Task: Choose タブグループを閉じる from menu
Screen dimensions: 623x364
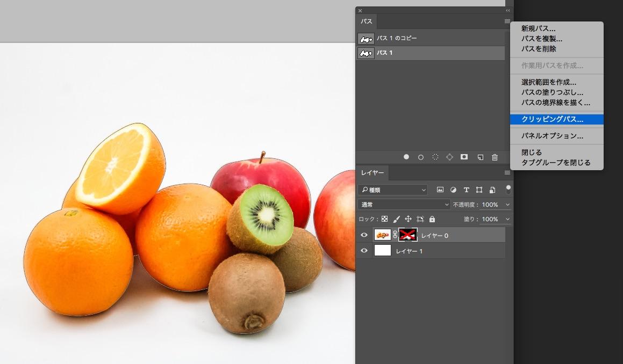Action: tap(556, 162)
